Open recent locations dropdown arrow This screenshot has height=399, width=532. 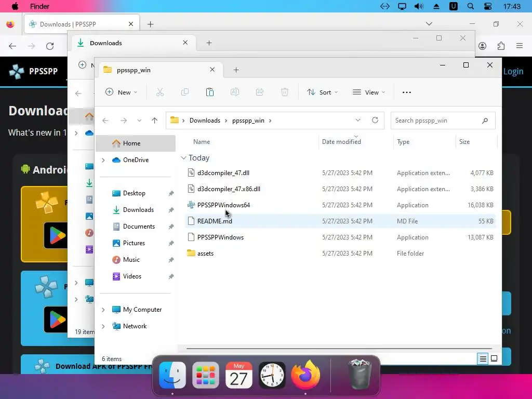coord(139,121)
